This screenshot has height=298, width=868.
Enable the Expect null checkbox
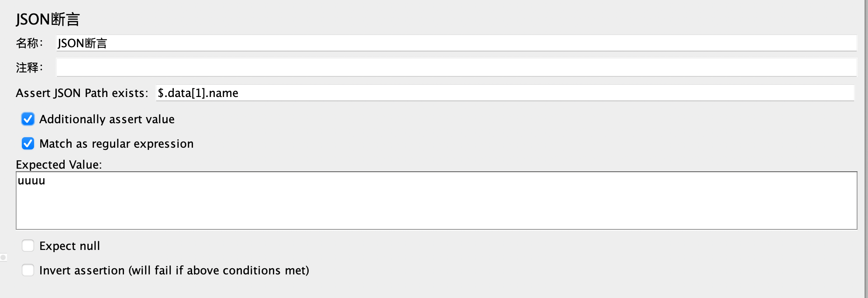(28, 246)
